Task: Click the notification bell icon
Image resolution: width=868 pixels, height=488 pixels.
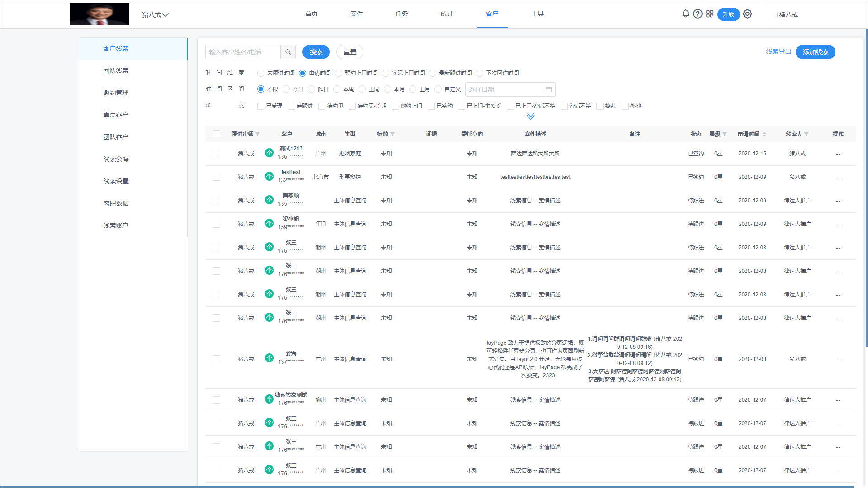Action: (x=685, y=14)
